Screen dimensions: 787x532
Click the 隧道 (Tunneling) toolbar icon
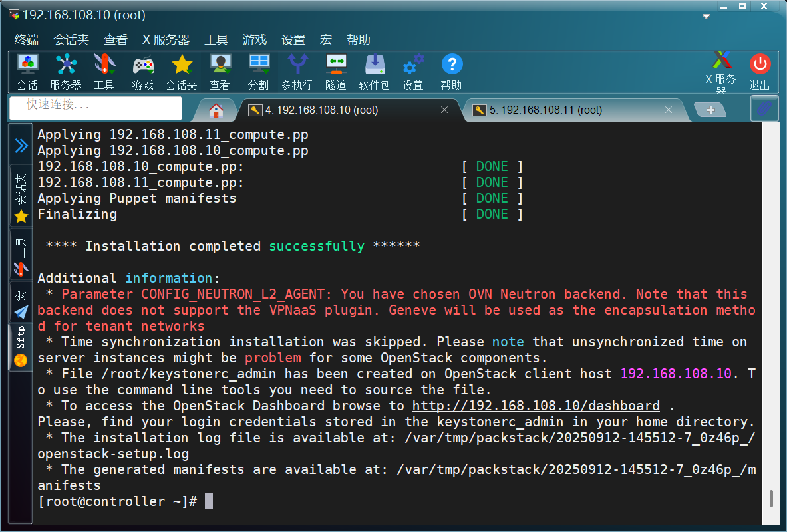[336, 72]
